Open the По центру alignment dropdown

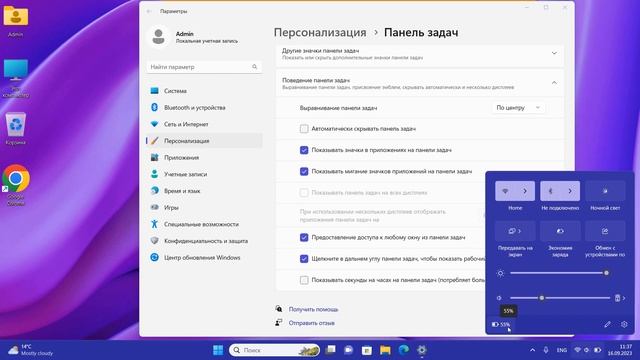pyautogui.click(x=518, y=107)
